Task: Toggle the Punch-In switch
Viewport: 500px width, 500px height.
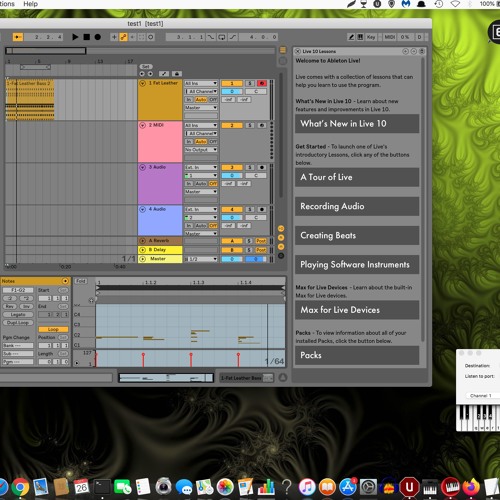Action: (x=210, y=37)
